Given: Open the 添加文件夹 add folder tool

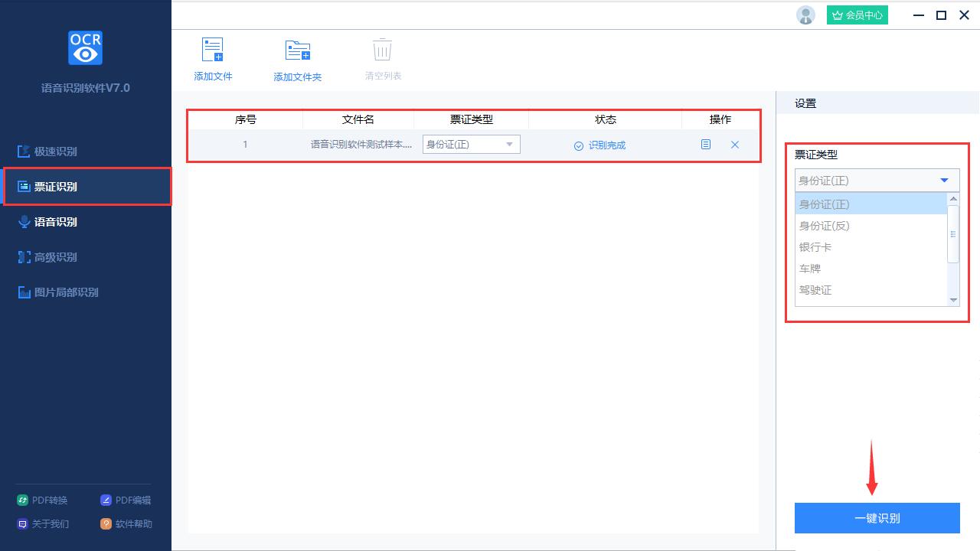Looking at the screenshot, I should click(297, 57).
